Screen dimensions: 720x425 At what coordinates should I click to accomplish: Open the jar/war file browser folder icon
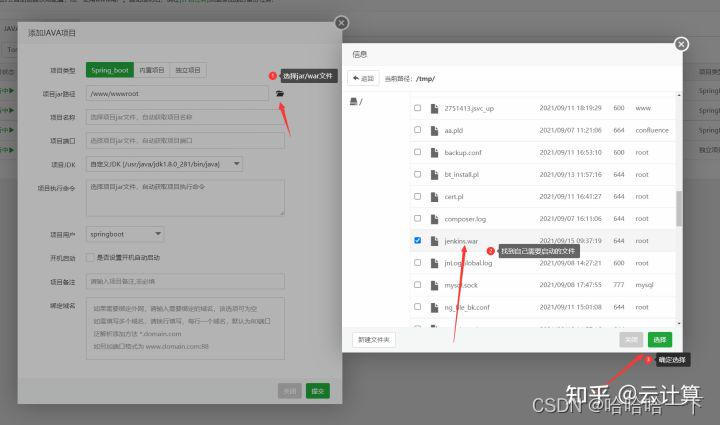pos(280,93)
